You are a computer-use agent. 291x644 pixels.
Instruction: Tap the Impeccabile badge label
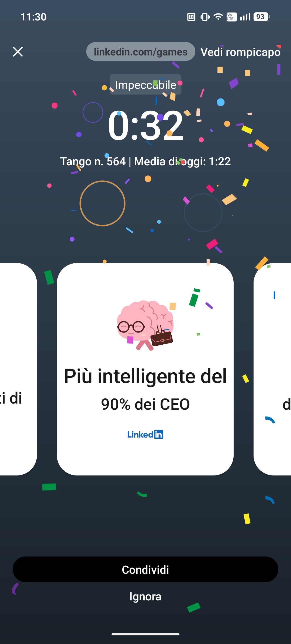tap(145, 85)
